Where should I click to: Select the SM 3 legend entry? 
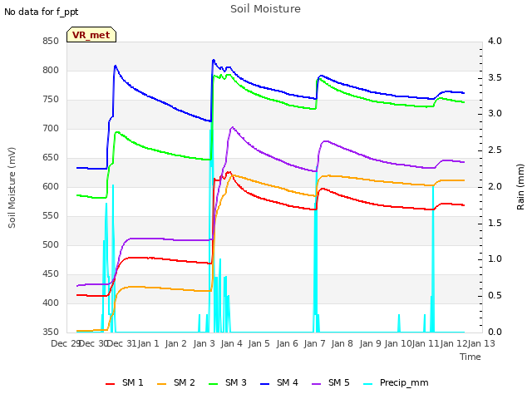pos(228,382)
